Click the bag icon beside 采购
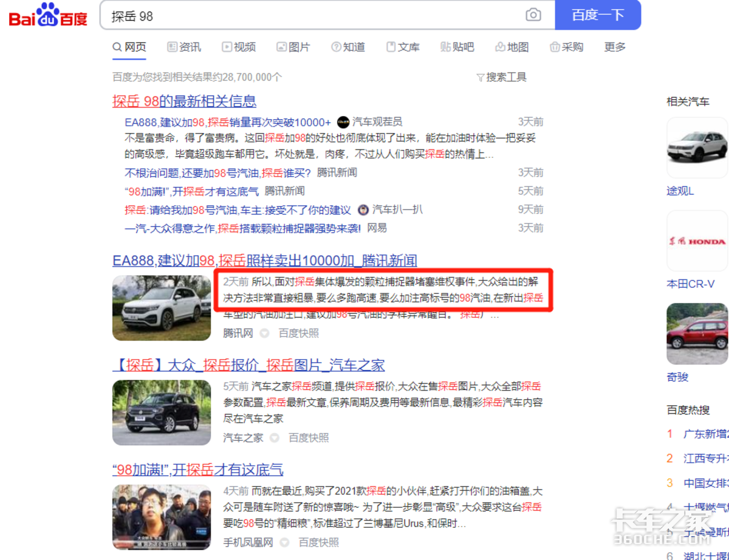 coord(555,46)
